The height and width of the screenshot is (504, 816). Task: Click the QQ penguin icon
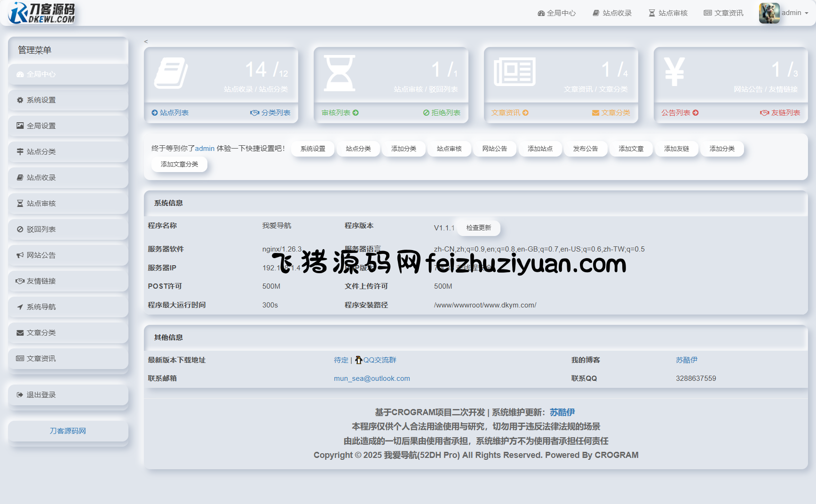pyautogui.click(x=358, y=360)
